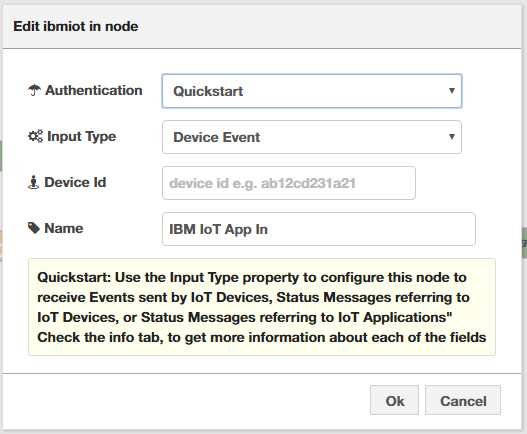Confirm the dialog with Ok
This screenshot has height=434, width=527.
pyautogui.click(x=395, y=400)
